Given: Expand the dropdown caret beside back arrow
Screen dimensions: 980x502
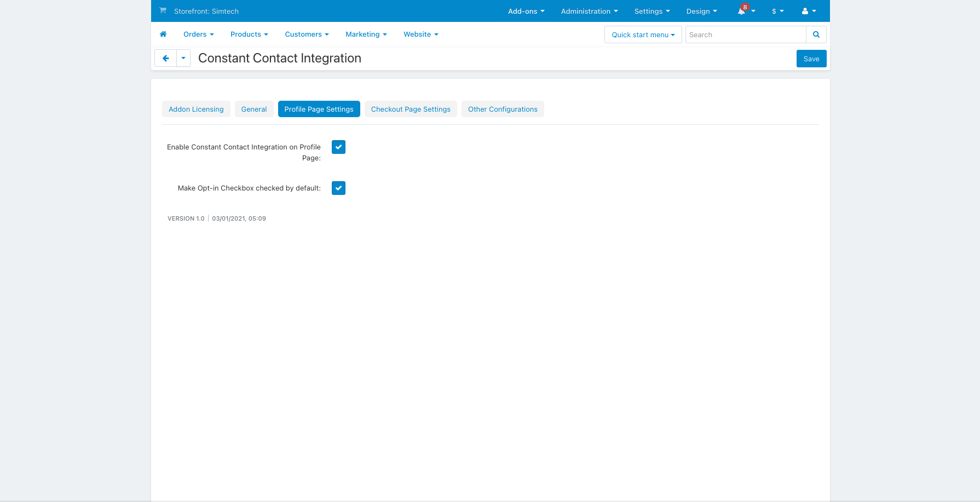Looking at the screenshot, I should pos(183,58).
